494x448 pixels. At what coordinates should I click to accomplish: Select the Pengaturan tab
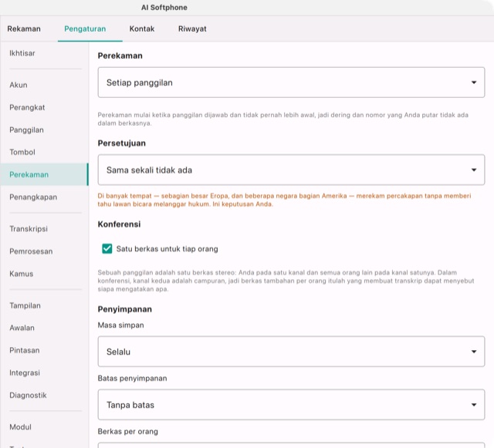coord(85,29)
